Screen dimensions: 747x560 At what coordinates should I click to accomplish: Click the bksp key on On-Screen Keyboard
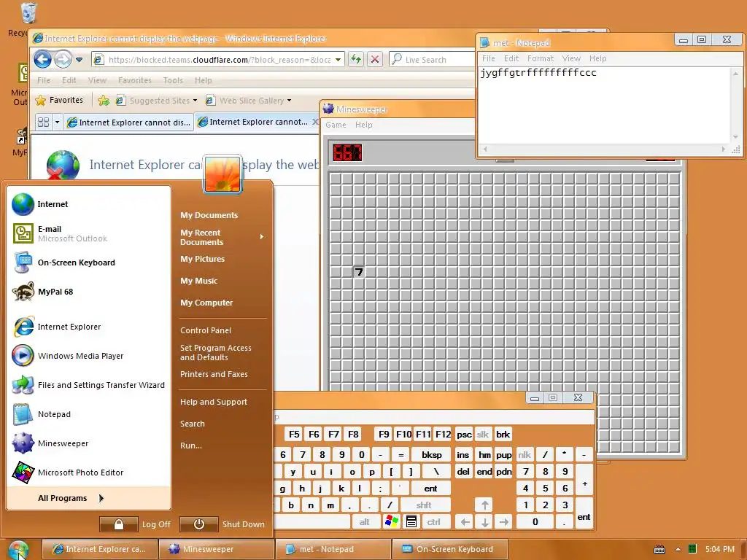click(432, 455)
